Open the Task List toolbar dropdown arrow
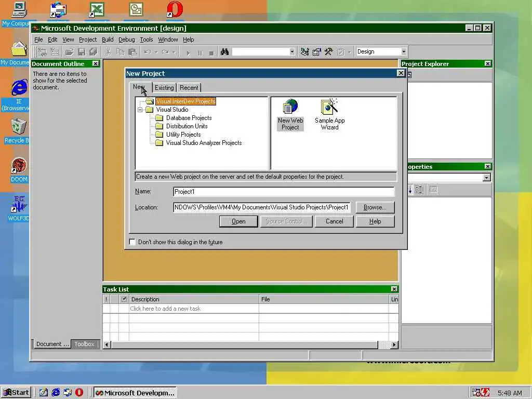 click(349, 52)
